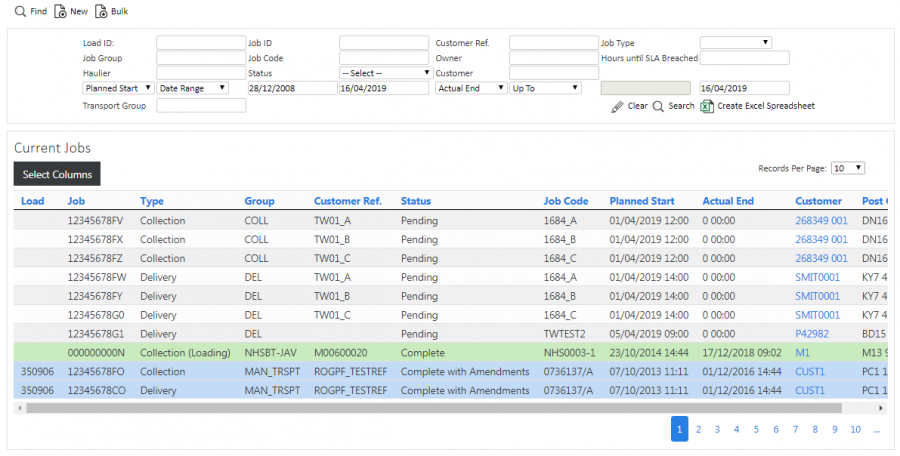Sort by Type column header

tap(152, 201)
